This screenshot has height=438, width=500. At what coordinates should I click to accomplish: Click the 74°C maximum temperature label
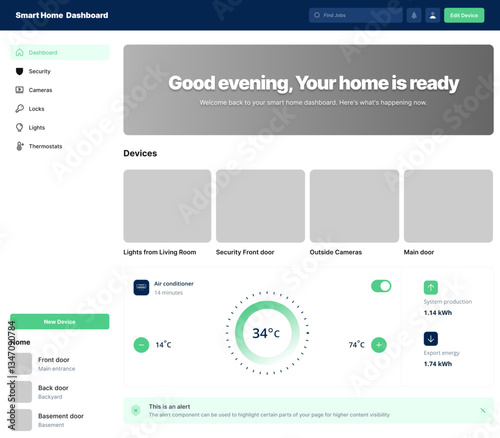click(356, 345)
